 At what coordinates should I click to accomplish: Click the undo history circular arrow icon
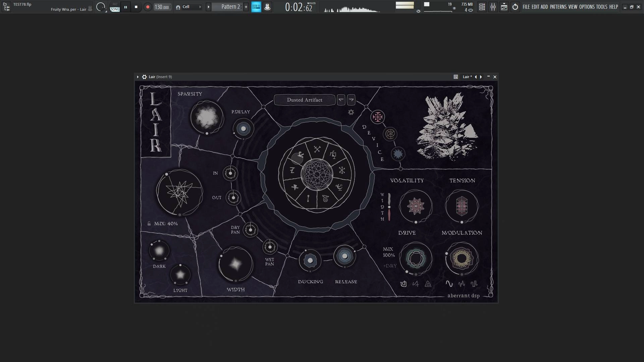point(515,7)
